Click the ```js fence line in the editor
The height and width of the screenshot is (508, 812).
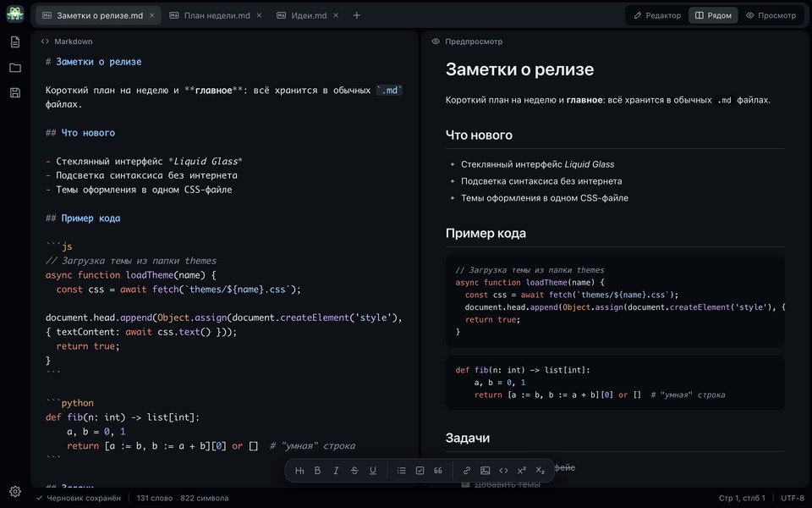pos(58,246)
